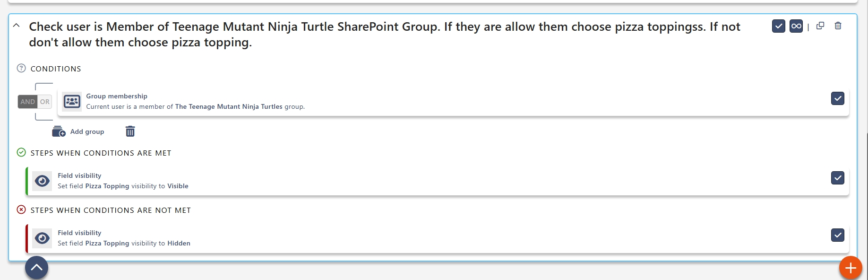Screen dimensions: 868x280
Task: Click the eye icon for Visible step
Action: coord(43,181)
